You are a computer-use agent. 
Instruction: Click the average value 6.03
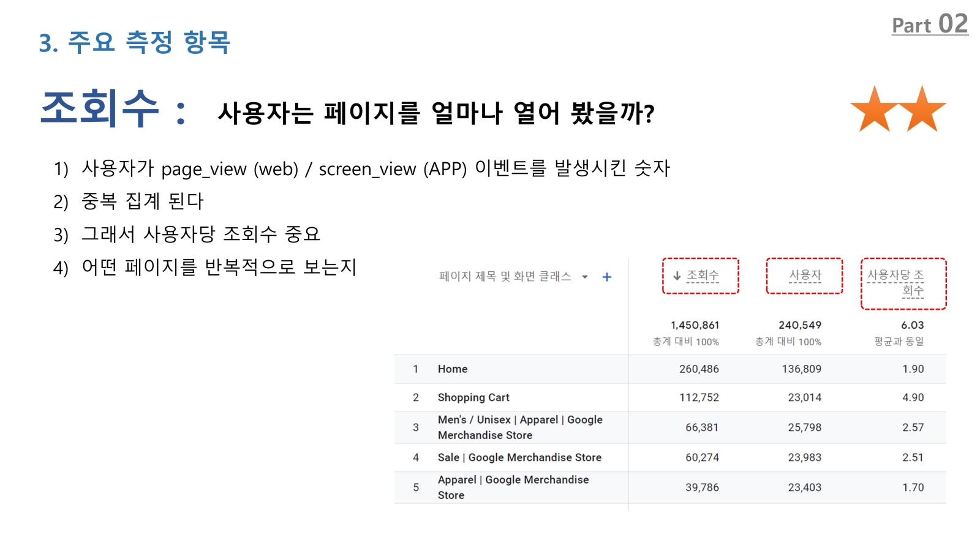(x=913, y=325)
